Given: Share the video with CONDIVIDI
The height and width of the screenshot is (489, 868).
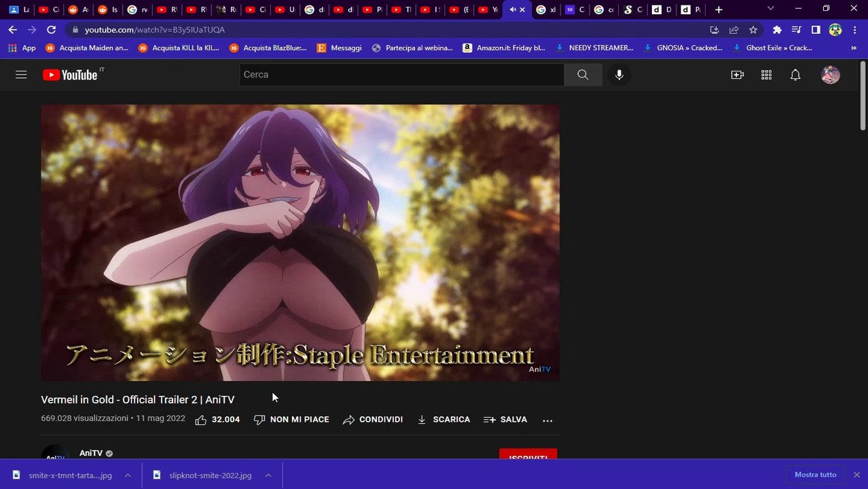Looking at the screenshot, I should (x=373, y=420).
